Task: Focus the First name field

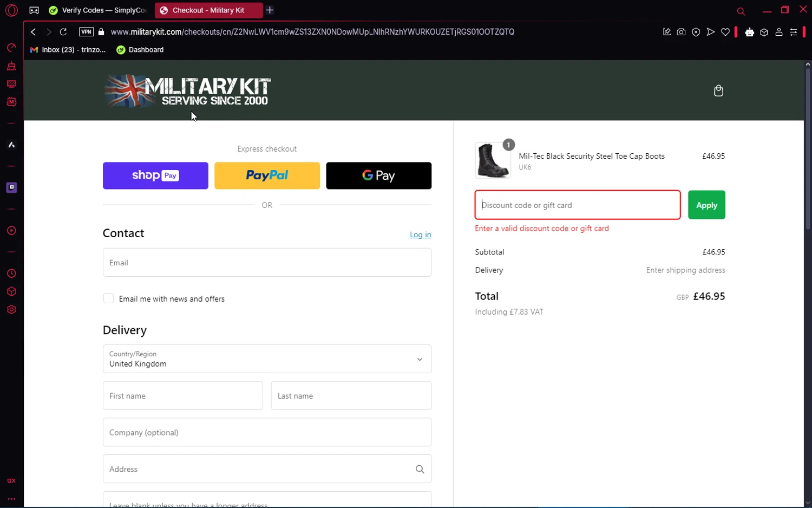Action: tap(183, 396)
